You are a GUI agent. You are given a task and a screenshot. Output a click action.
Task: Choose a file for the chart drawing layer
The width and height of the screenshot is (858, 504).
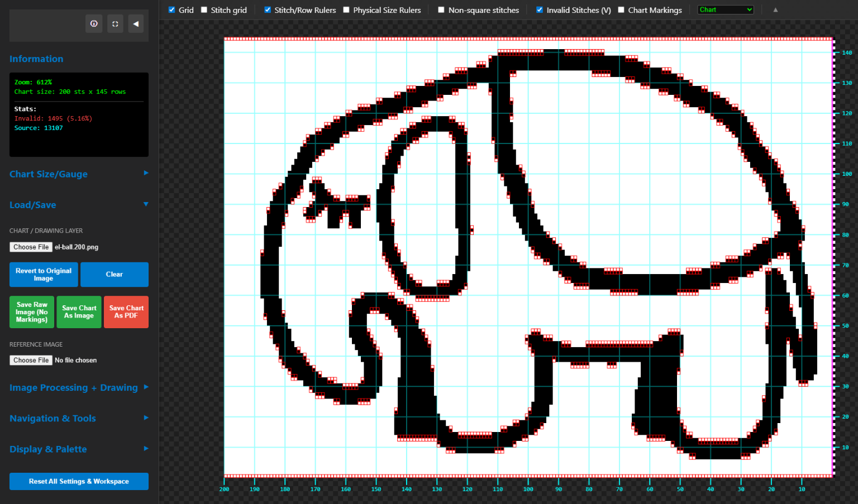click(31, 247)
